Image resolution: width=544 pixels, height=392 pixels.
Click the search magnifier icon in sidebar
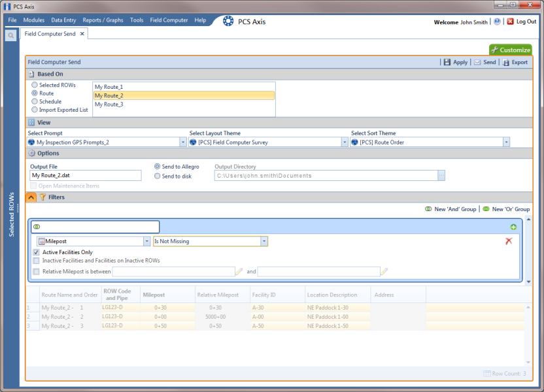[10, 35]
